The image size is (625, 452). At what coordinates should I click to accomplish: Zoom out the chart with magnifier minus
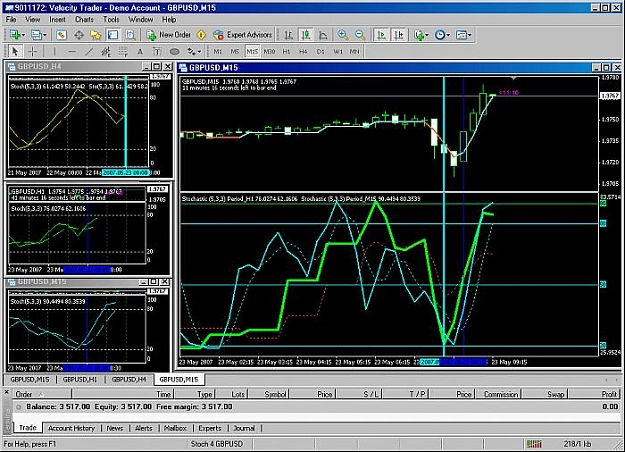(x=360, y=35)
